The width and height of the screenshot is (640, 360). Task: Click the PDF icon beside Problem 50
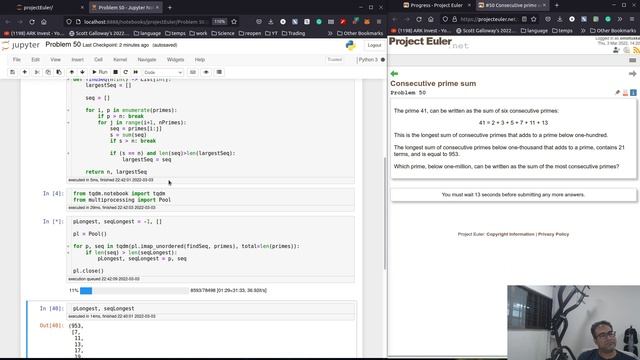point(625,93)
